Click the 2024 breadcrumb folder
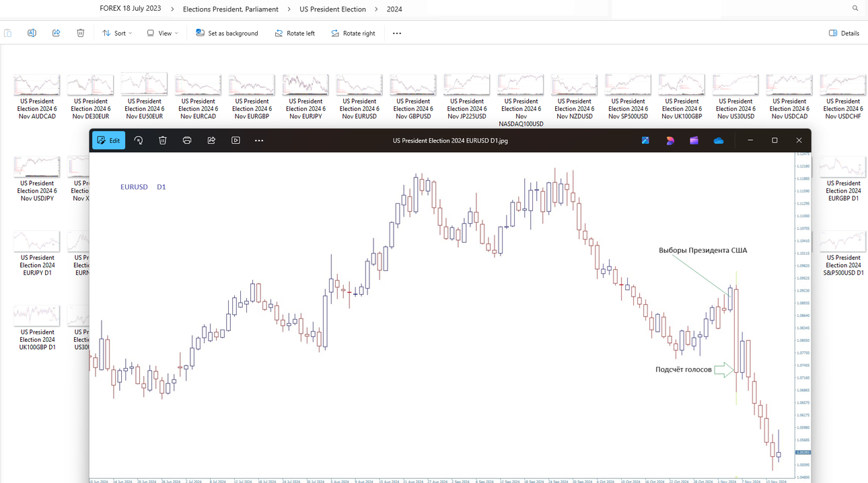 (x=394, y=9)
